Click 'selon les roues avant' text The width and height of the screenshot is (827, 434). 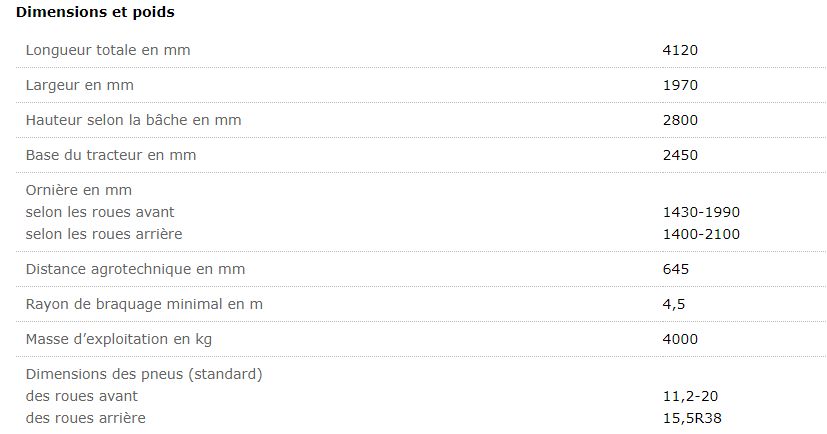(100, 212)
